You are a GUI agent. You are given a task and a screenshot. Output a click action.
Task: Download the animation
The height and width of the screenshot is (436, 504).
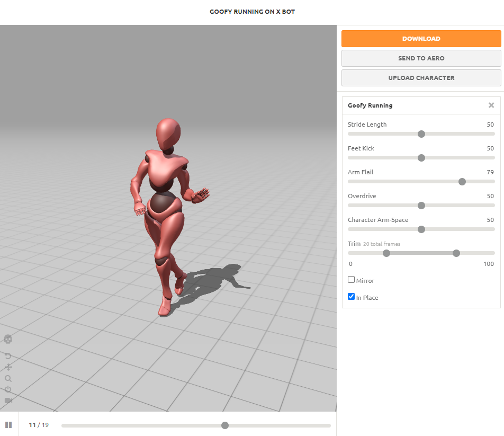(421, 39)
